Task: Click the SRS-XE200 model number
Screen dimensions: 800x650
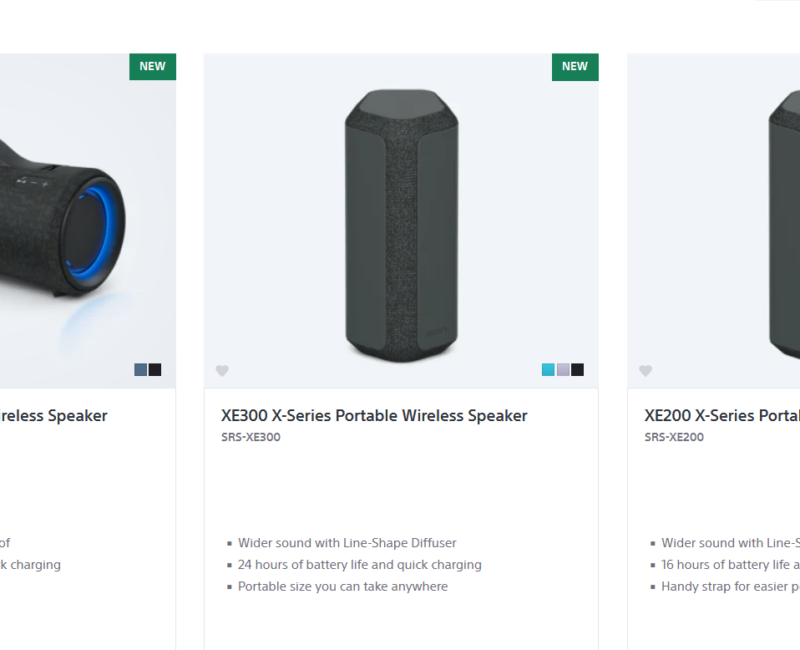Action: point(674,437)
